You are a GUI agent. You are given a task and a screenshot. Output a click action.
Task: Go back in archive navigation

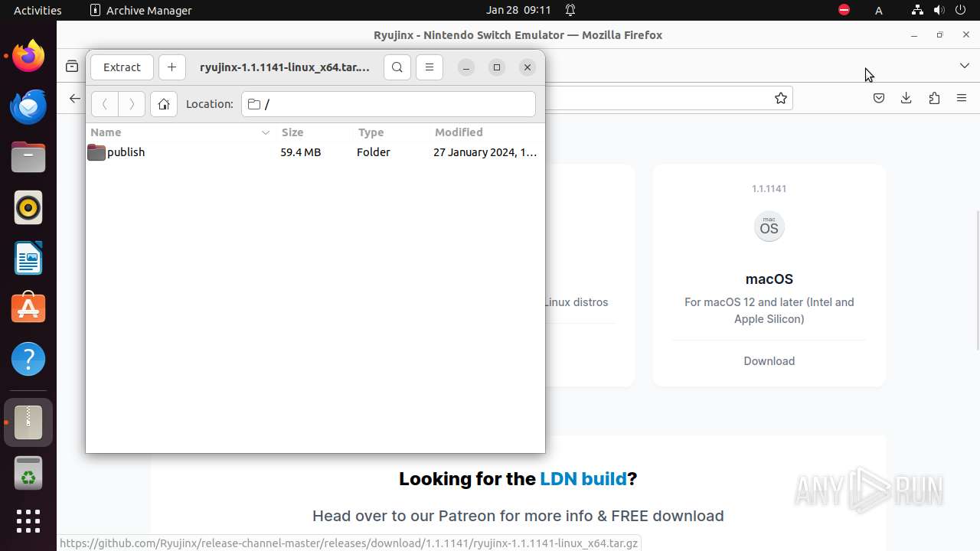[x=105, y=104]
